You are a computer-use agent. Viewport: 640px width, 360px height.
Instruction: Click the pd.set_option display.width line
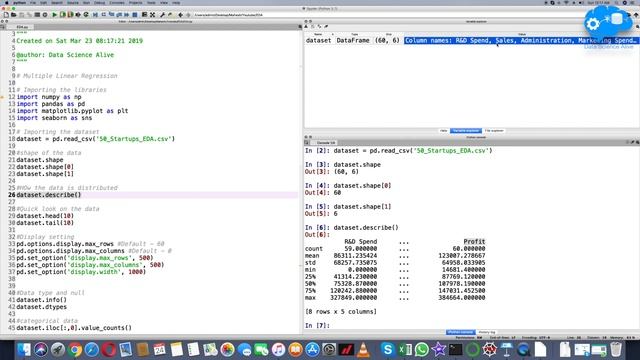coord(81,272)
